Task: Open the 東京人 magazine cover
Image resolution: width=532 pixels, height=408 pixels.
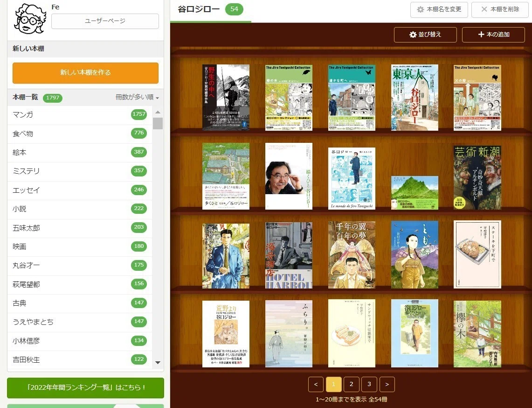Action: click(415, 98)
